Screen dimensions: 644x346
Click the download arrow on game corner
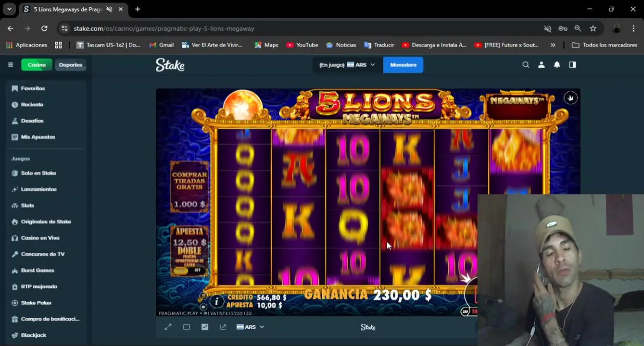pos(570,98)
